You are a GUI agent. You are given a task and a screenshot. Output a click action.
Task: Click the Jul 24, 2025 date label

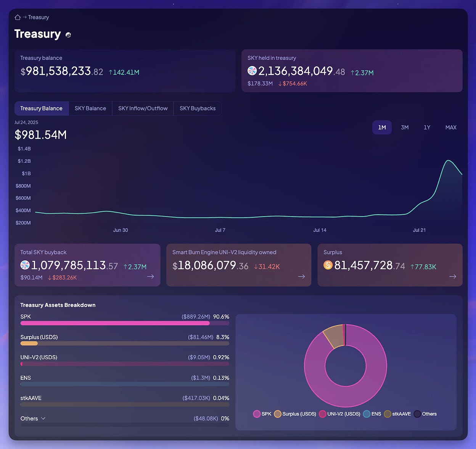click(x=26, y=123)
